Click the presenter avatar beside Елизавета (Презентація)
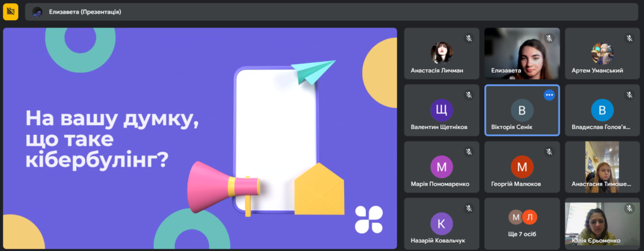The image size is (644, 251). [x=37, y=12]
